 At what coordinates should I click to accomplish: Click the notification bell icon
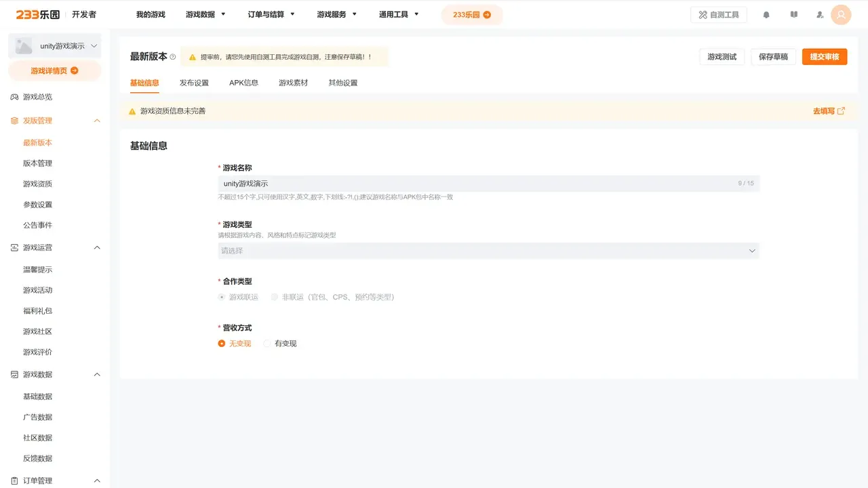(766, 15)
